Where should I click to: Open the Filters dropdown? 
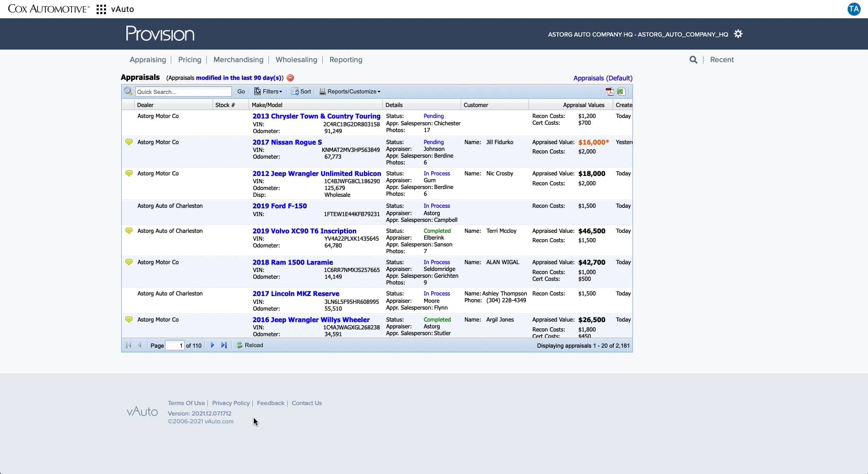click(268, 91)
